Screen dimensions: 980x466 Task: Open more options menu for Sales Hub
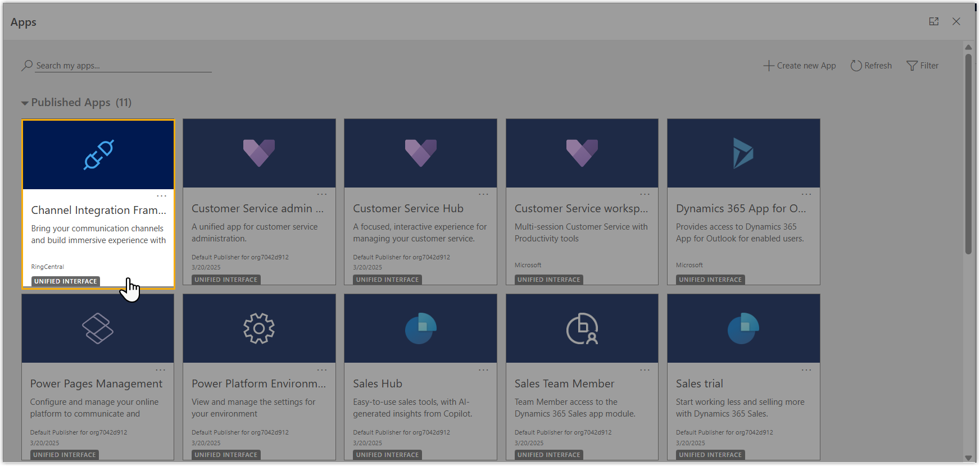click(x=483, y=370)
